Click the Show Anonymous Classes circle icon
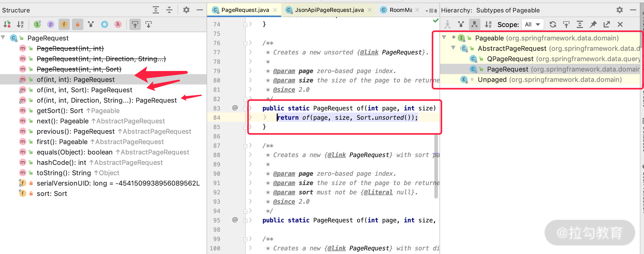Image resolution: width=644 pixels, height=254 pixels. (x=105, y=24)
